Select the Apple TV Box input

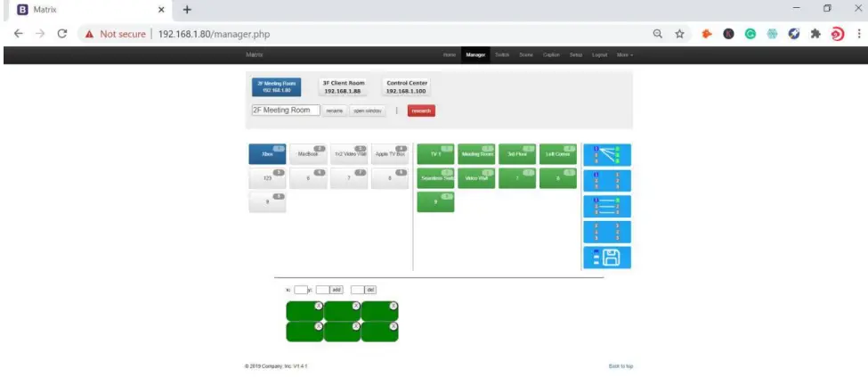point(390,154)
